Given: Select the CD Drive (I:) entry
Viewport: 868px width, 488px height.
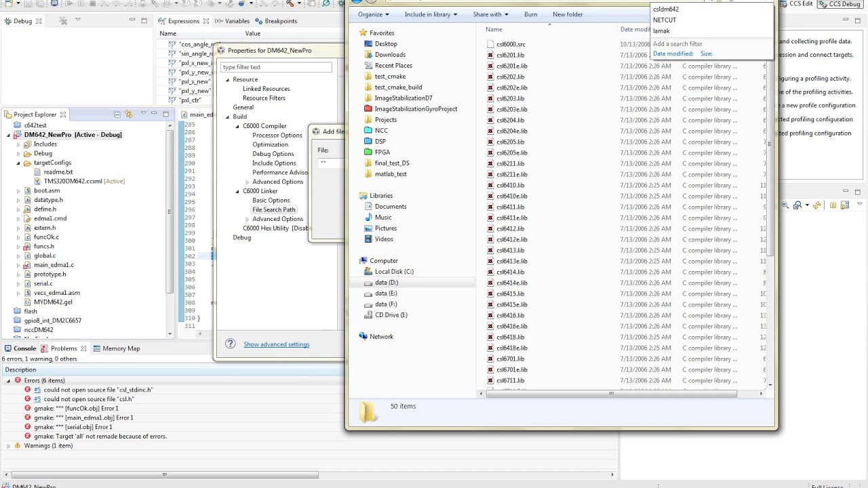Looking at the screenshot, I should click(x=391, y=315).
